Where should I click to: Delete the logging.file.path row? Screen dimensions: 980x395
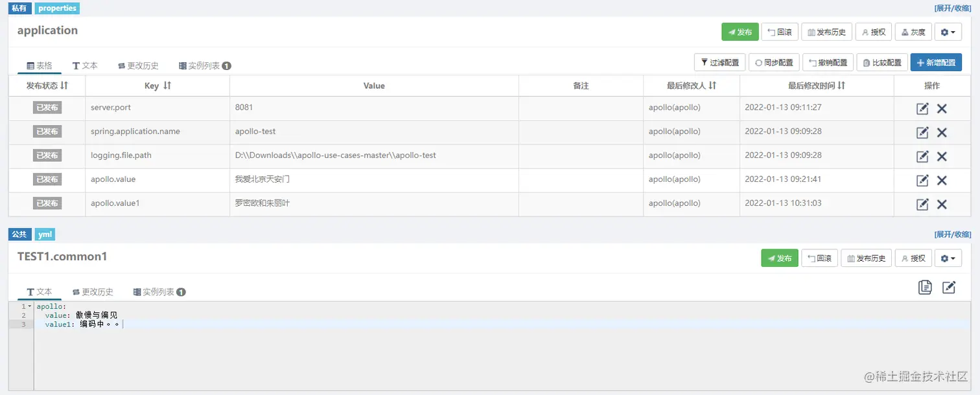click(942, 157)
